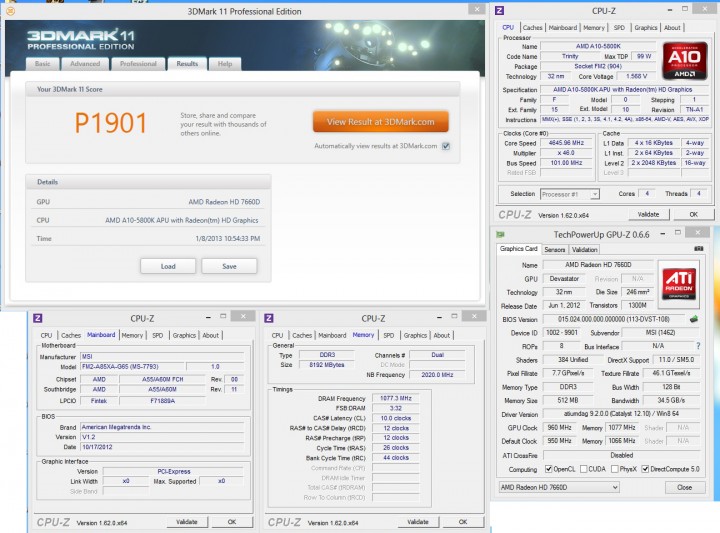720x533 pixels.
Task: Click OK in CPU-Z Memory window
Action: [463, 522]
